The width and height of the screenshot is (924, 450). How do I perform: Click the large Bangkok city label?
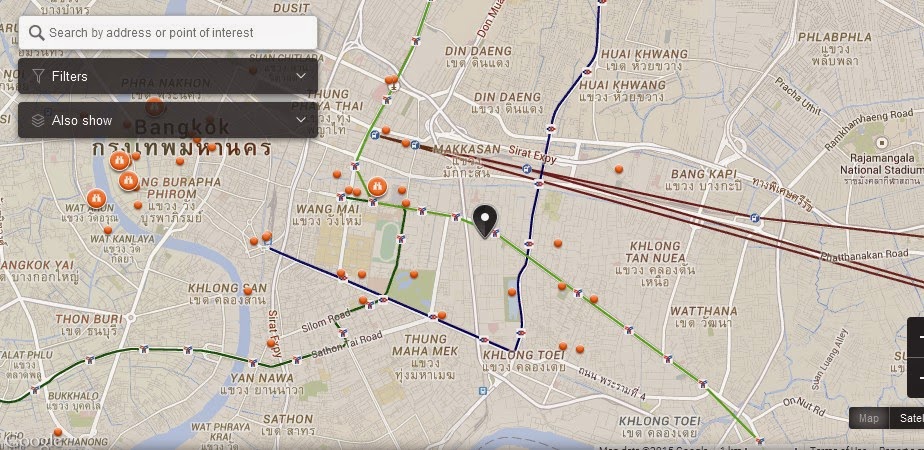point(182,127)
